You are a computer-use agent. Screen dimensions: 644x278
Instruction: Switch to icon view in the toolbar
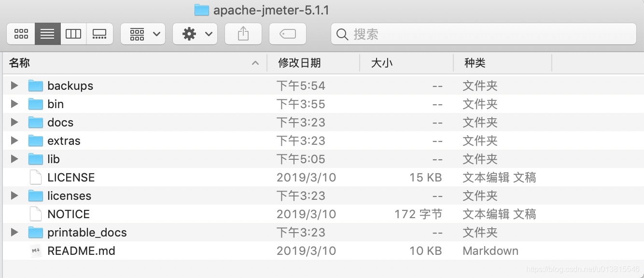pyautogui.click(x=21, y=34)
